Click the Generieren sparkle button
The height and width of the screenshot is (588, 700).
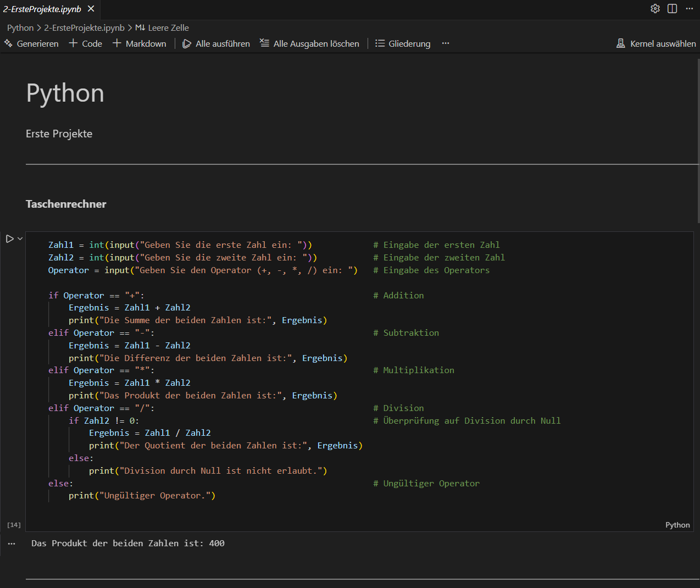[31, 43]
